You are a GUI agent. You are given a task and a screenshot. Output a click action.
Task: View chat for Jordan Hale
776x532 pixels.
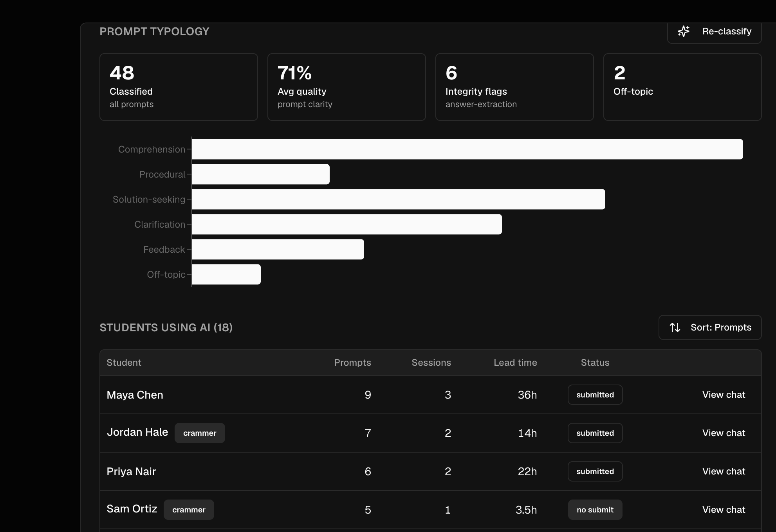[x=724, y=433]
